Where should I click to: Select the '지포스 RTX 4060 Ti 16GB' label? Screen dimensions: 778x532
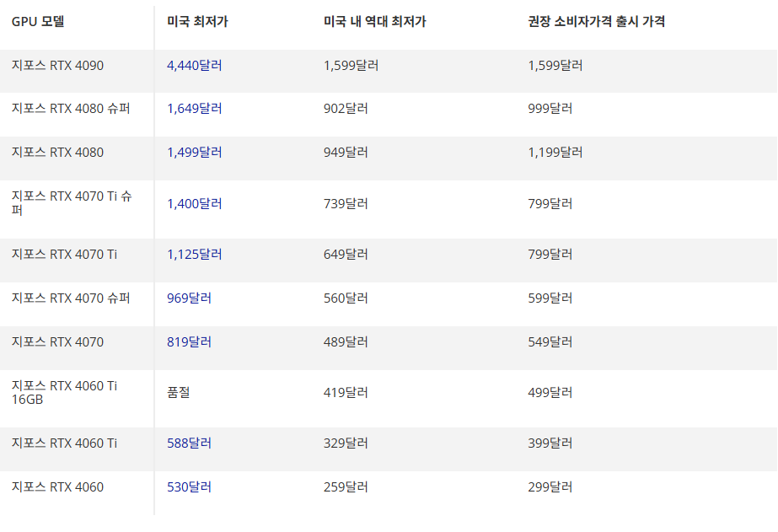click(x=65, y=393)
